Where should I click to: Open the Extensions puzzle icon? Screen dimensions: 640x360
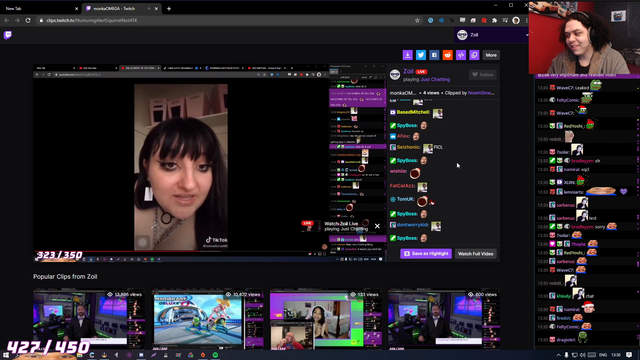pos(494,20)
